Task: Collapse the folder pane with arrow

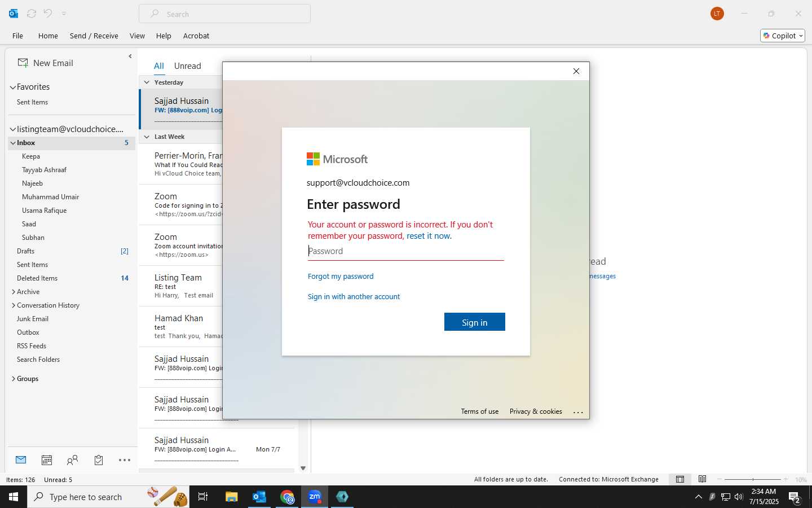Action: [x=130, y=56]
